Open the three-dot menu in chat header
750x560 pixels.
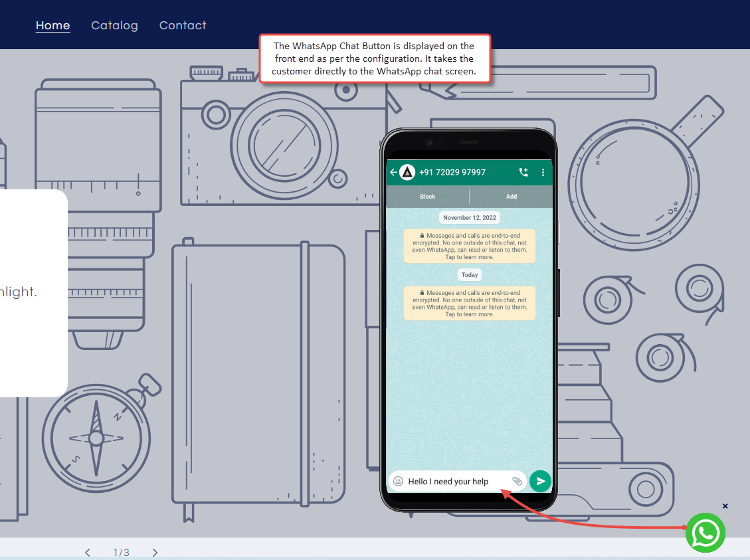click(x=543, y=172)
